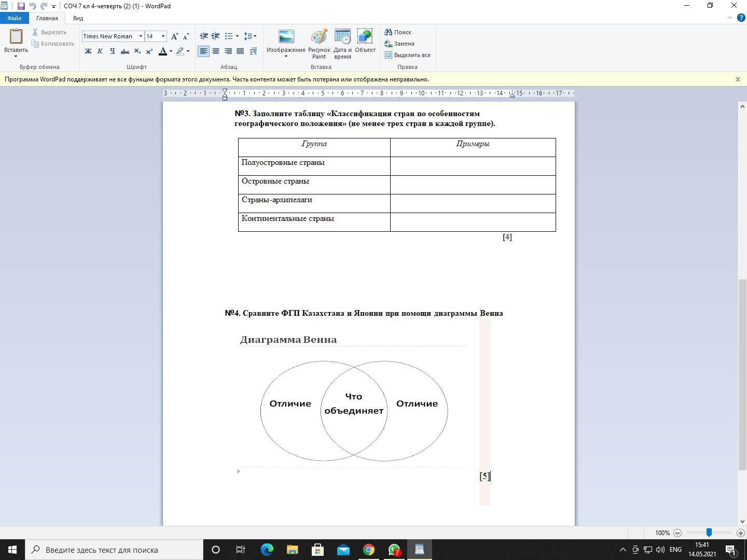Click Выделить все (Select all)
Screen dimensions: 747x560
(x=408, y=55)
